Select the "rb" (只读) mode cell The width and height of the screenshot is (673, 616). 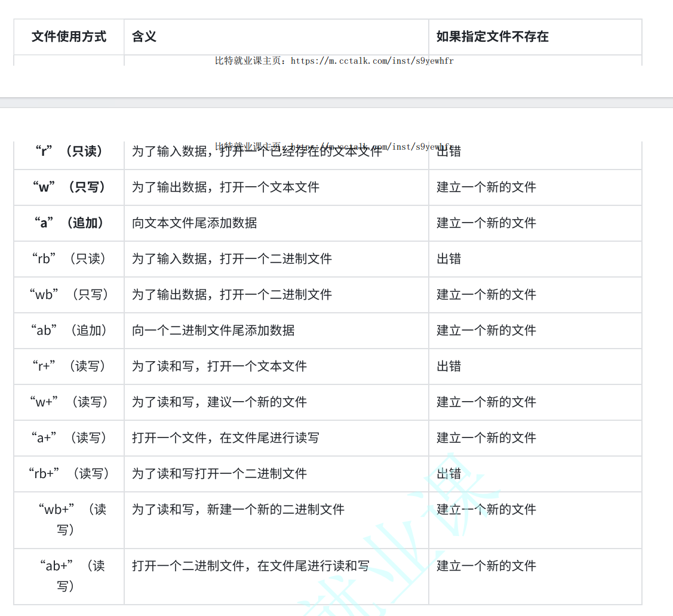(x=69, y=258)
